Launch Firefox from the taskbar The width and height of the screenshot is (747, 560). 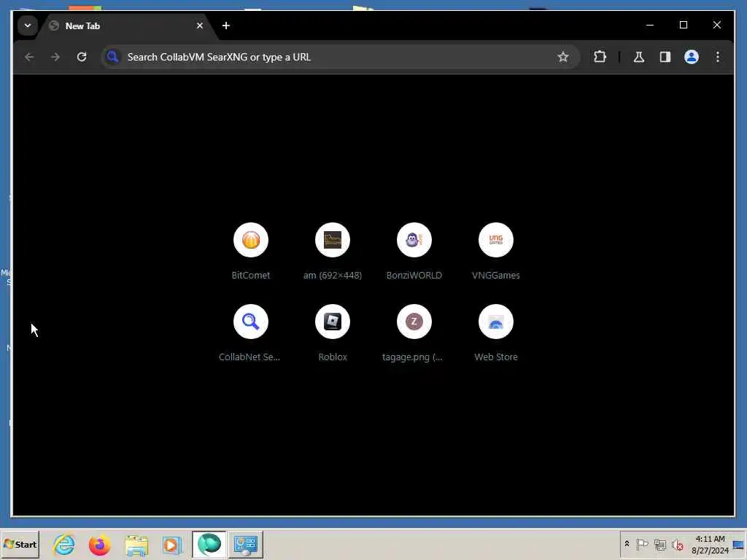tap(99, 544)
